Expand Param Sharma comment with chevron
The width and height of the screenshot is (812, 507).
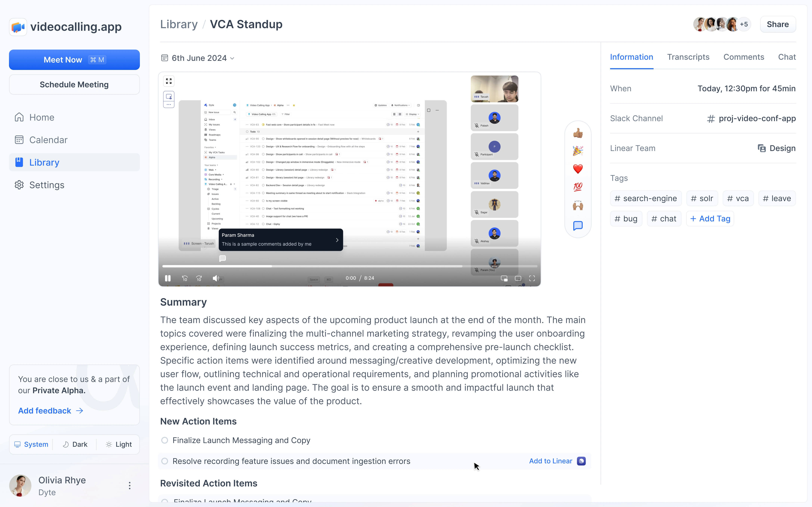click(337, 240)
